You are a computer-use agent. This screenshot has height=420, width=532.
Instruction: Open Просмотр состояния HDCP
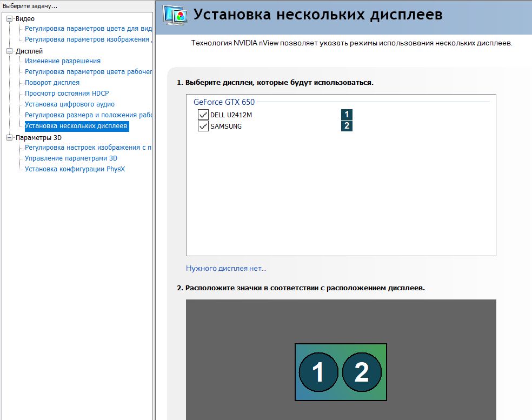tap(66, 94)
